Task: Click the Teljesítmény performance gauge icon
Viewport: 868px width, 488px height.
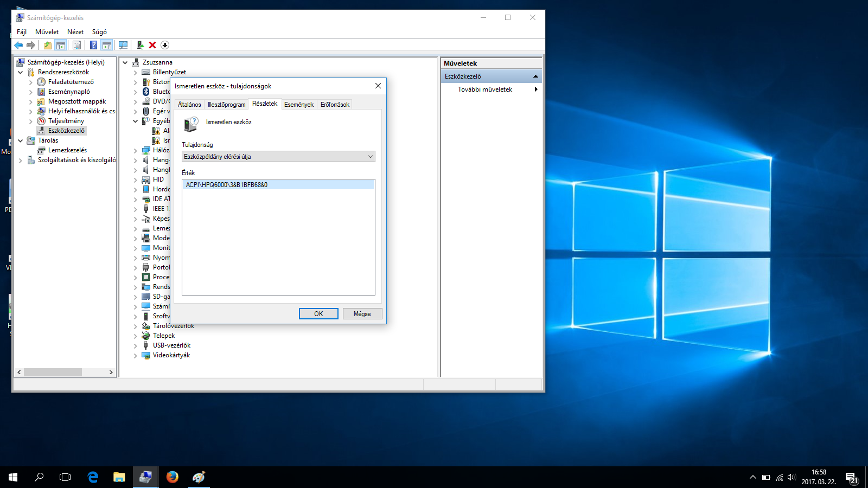Action: tap(41, 121)
